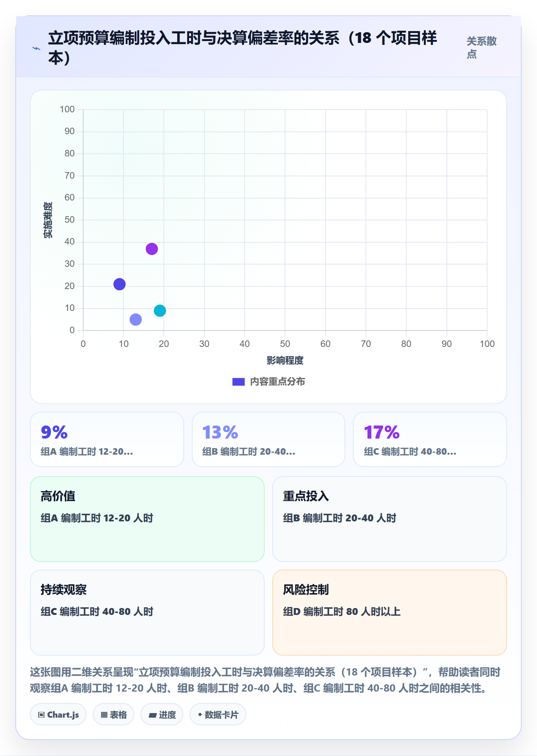Open the 17% 组C stat card
Image resolution: width=537 pixels, height=756 pixels.
point(430,439)
